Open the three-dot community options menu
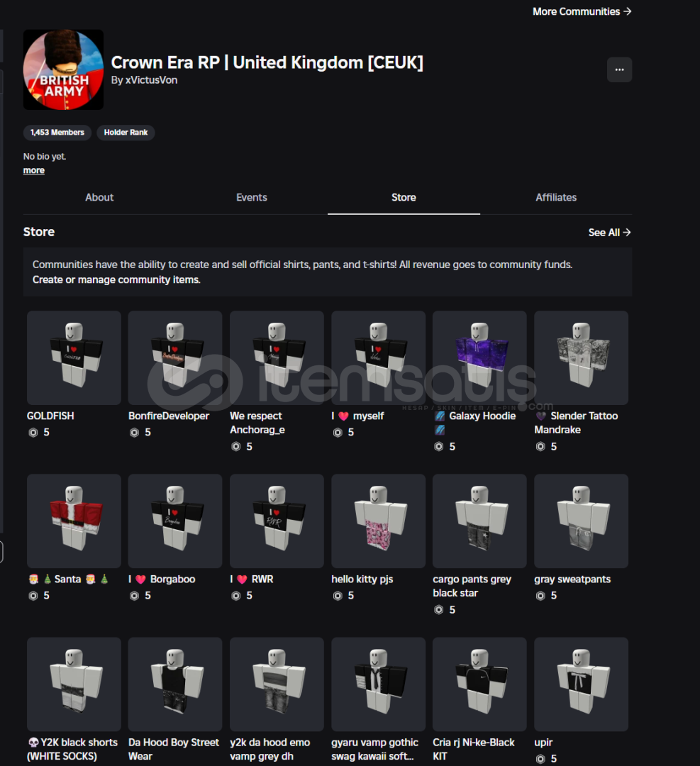 [619, 70]
